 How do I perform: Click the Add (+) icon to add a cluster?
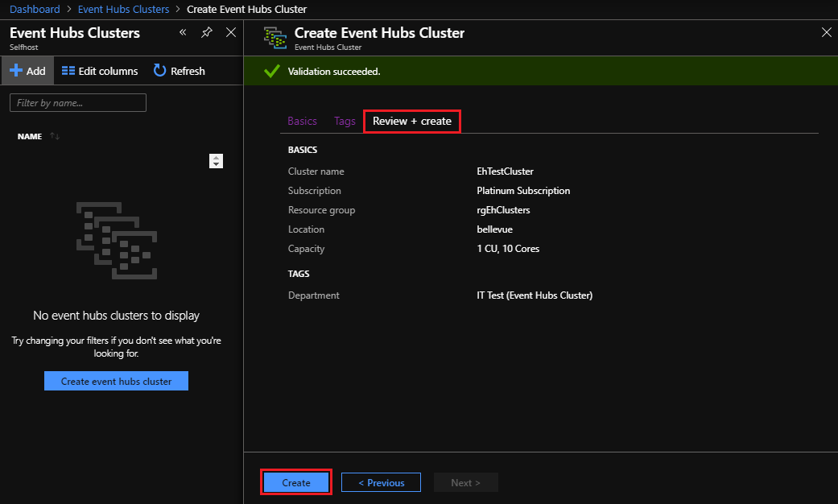pyautogui.click(x=14, y=71)
